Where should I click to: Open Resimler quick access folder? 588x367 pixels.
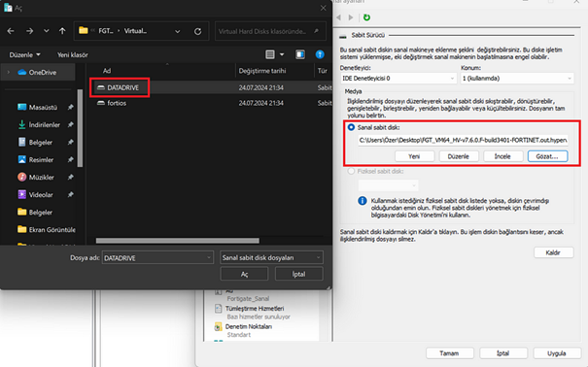coord(36,160)
